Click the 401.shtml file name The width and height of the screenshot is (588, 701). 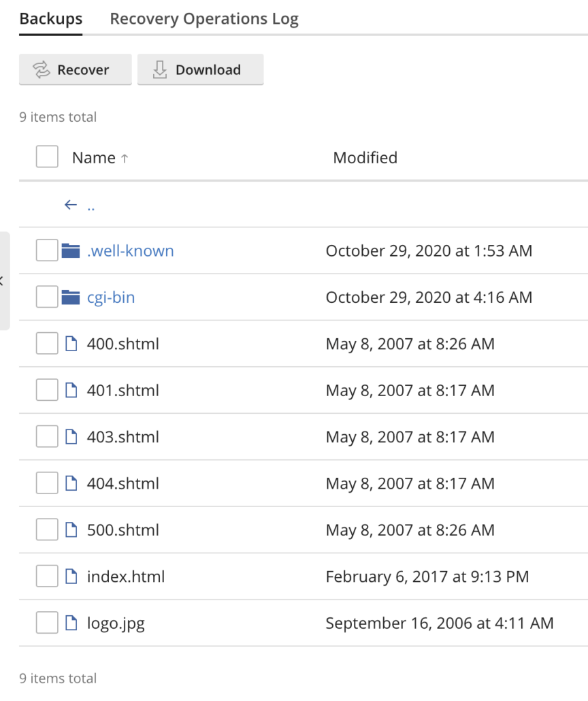coord(123,390)
